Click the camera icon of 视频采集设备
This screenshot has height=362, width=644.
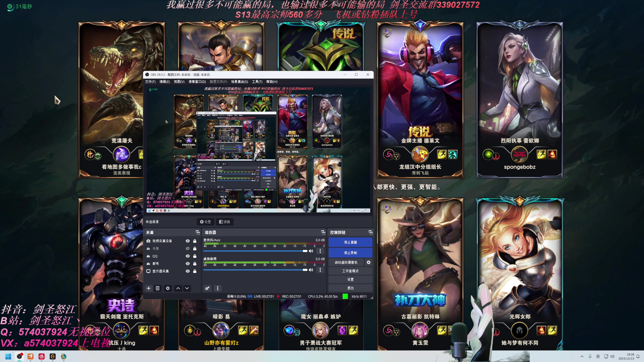click(148, 241)
